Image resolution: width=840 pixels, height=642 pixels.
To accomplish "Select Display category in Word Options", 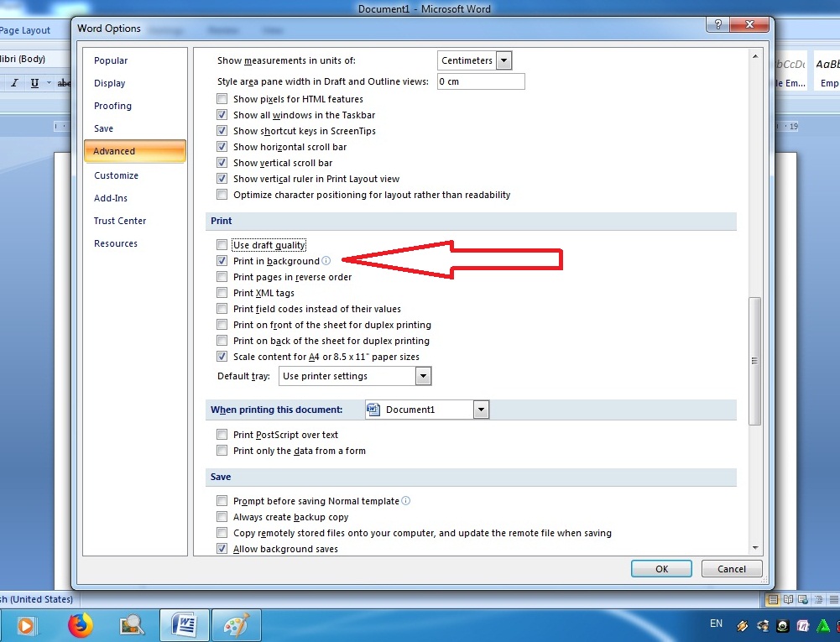I will (x=110, y=83).
